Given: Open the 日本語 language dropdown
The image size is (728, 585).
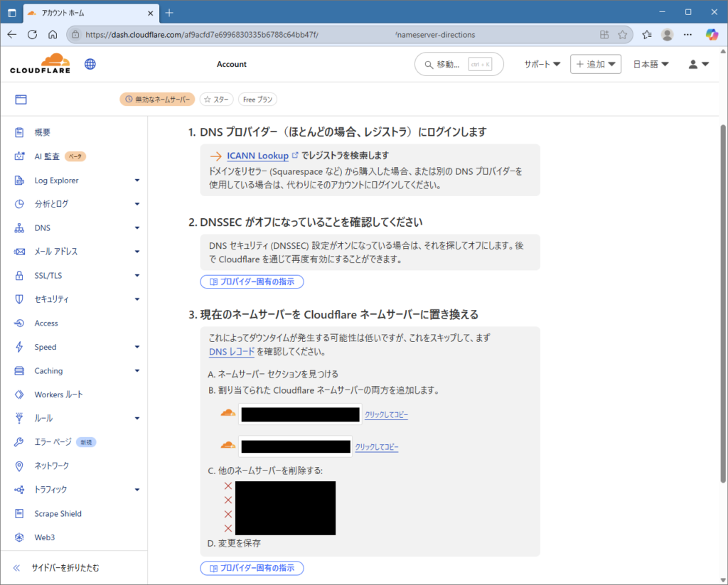Looking at the screenshot, I should point(651,64).
